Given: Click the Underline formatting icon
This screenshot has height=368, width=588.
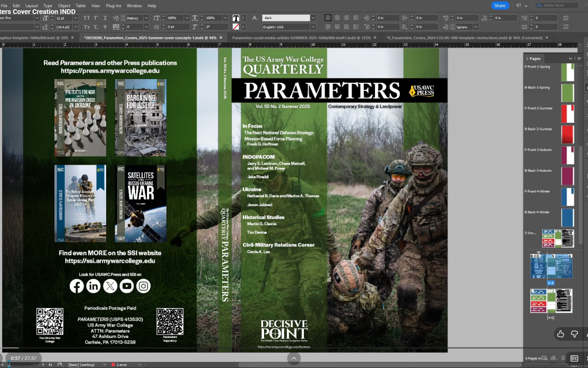Looking at the screenshot, I should [x=105, y=18].
